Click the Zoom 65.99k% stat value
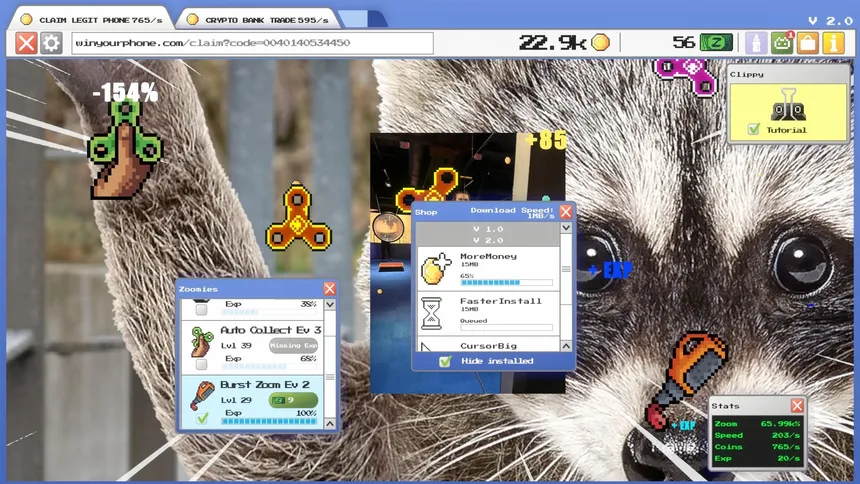 pos(780,424)
